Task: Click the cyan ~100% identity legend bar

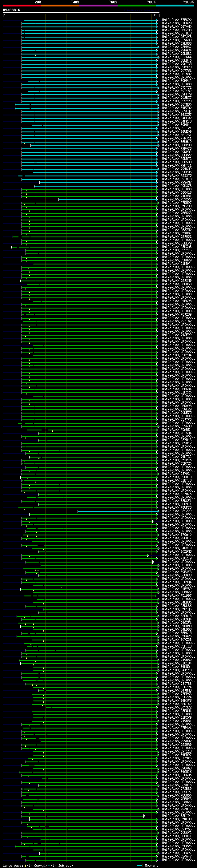Action: [175, 6]
